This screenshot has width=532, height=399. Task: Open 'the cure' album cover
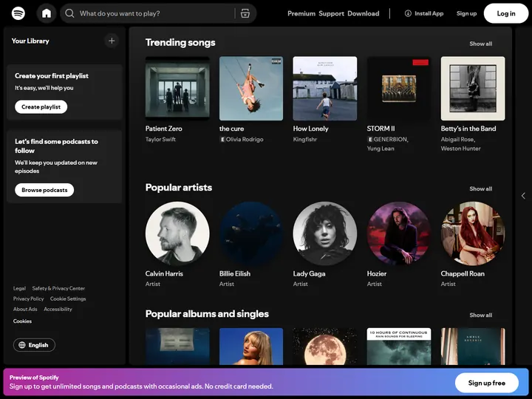(x=251, y=89)
